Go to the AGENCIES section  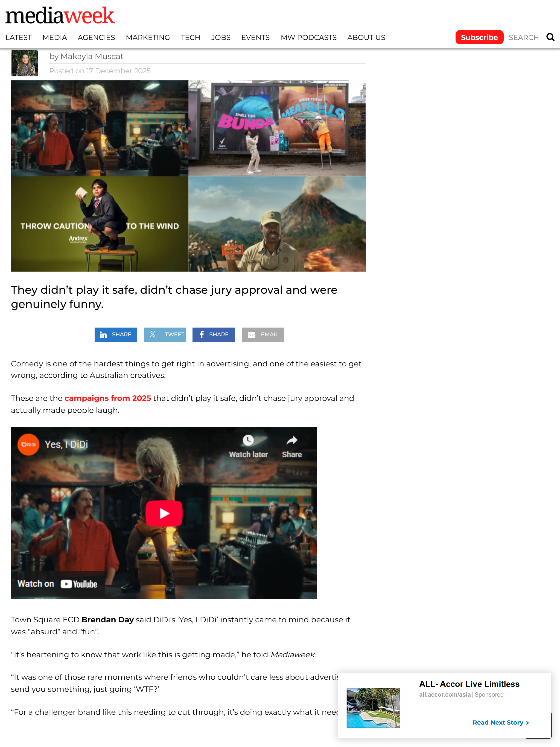pos(96,37)
